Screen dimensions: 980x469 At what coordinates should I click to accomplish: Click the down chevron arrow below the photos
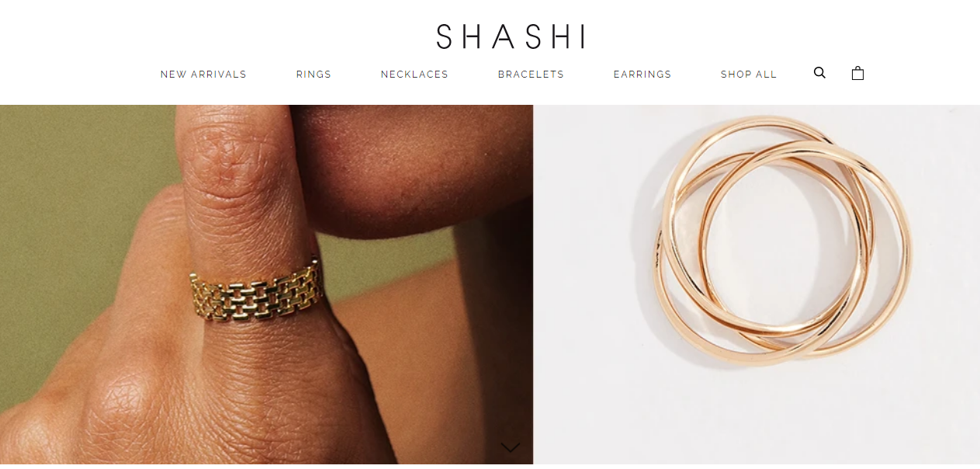click(x=511, y=447)
